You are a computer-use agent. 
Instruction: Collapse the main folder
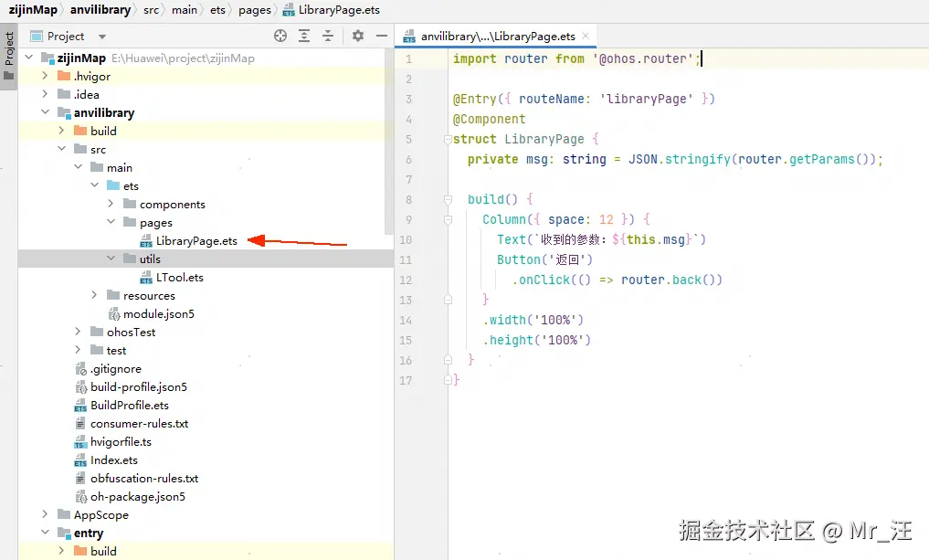pos(79,167)
